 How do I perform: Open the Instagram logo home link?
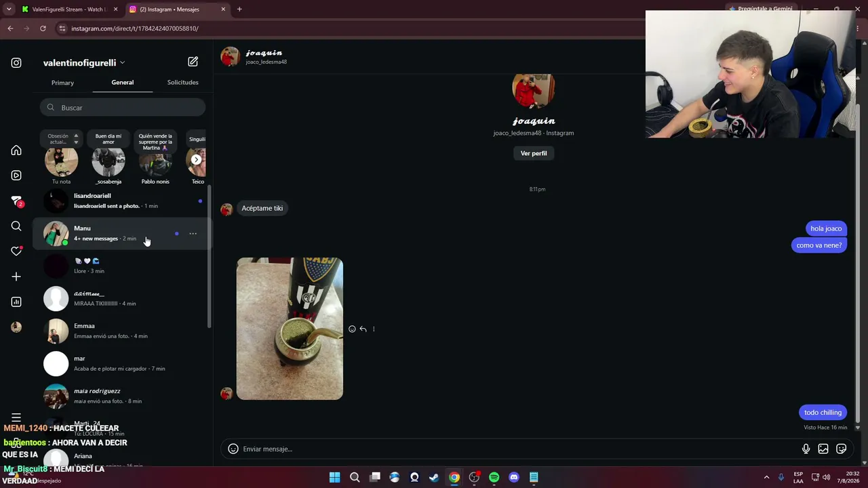[x=16, y=63]
